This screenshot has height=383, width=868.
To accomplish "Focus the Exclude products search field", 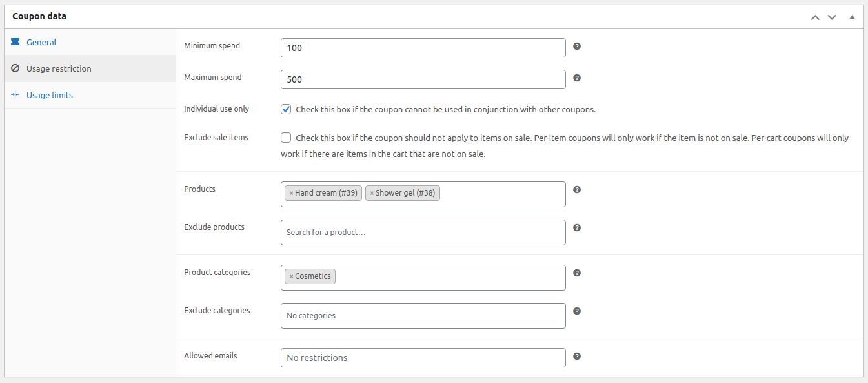I will pos(423,233).
